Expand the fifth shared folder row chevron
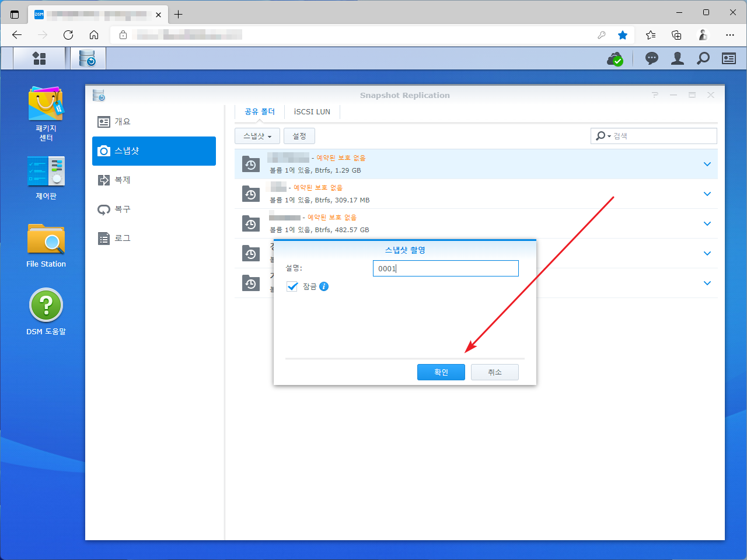This screenshot has height=560, width=747. [x=707, y=283]
